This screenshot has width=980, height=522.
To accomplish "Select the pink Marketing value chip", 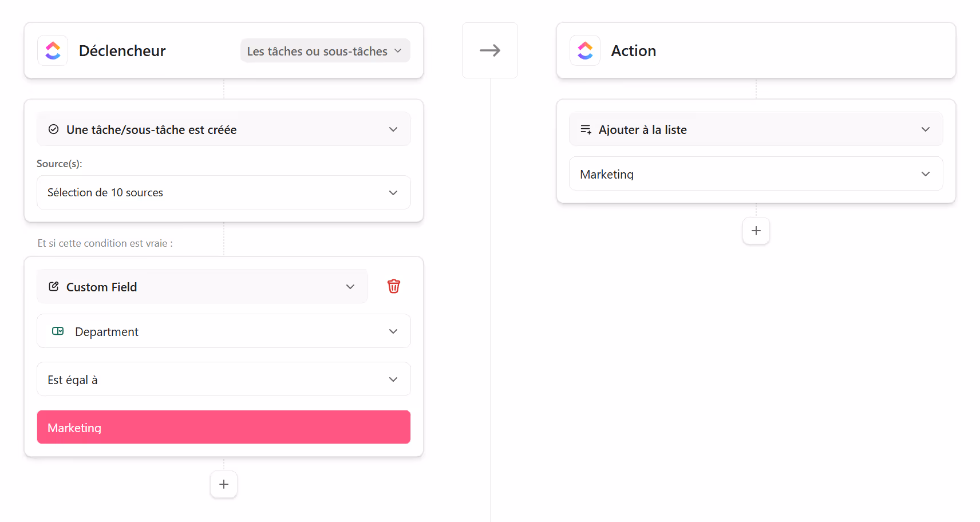I will point(223,427).
